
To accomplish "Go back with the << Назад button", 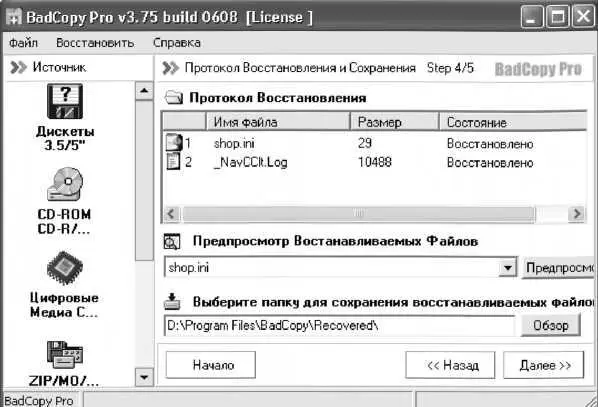I will [450, 365].
